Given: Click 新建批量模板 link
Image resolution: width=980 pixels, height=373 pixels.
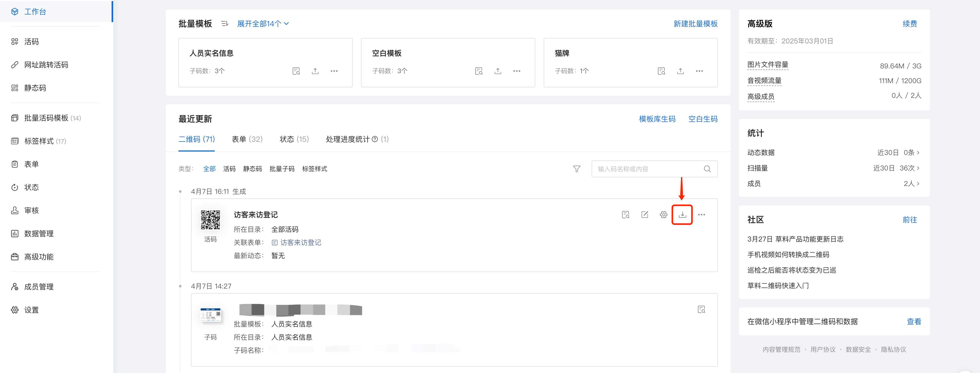Looking at the screenshot, I should coord(695,24).
